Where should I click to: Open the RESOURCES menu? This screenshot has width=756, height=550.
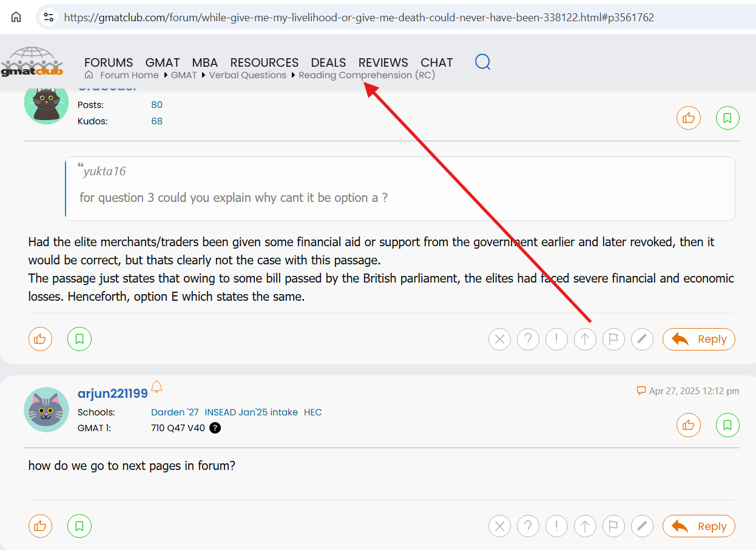tap(264, 62)
